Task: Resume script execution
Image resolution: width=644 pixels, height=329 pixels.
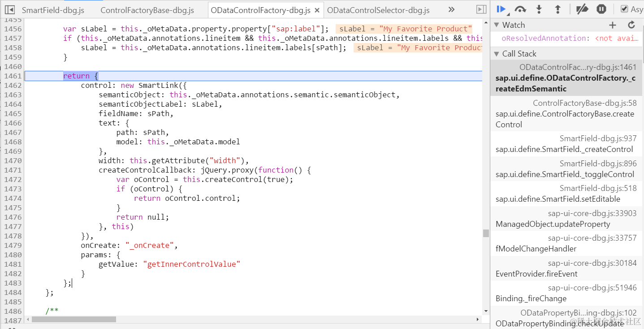Action: coord(501,9)
